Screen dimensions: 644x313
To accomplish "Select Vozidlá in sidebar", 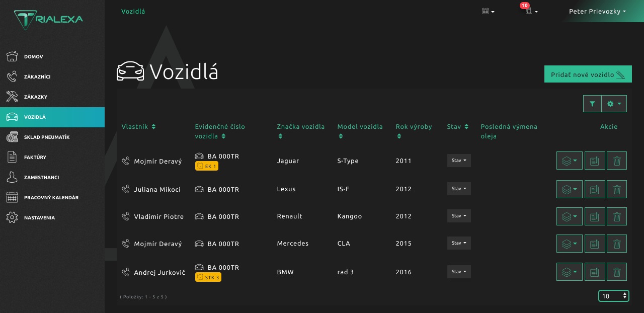I will point(52,117).
